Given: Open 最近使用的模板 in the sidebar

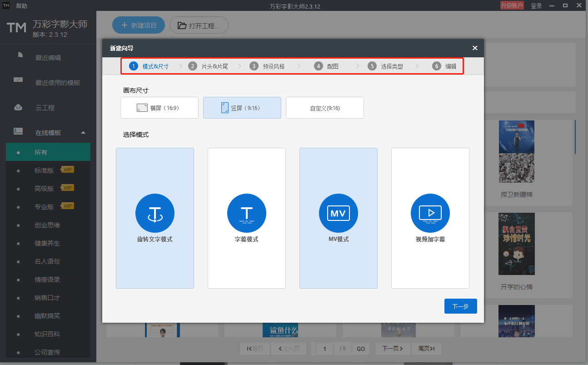Looking at the screenshot, I should click(58, 83).
